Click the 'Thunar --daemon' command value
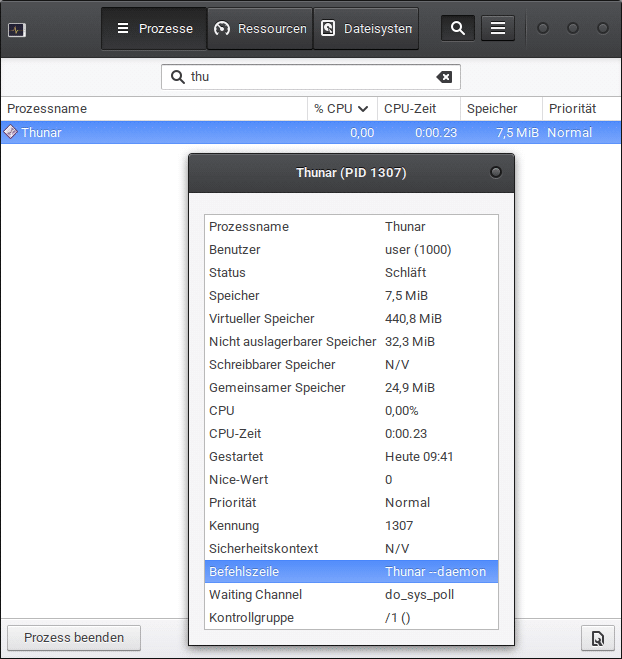This screenshot has width=622, height=659. coord(435,572)
